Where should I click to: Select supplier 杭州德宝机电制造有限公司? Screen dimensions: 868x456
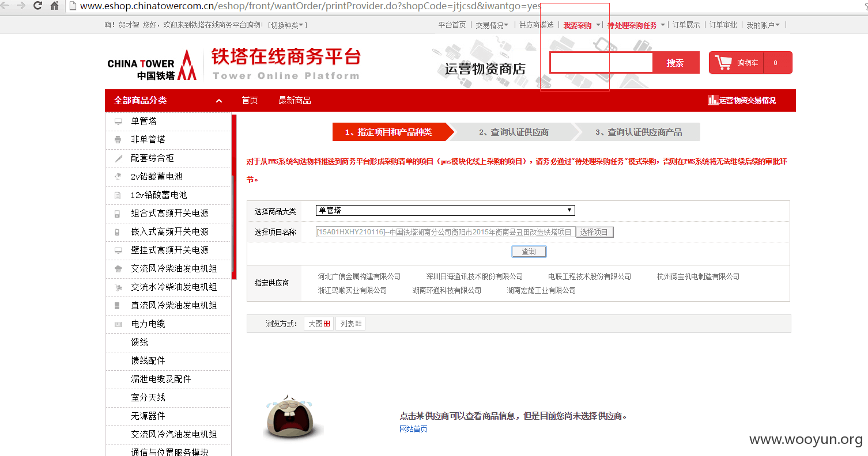(698, 277)
